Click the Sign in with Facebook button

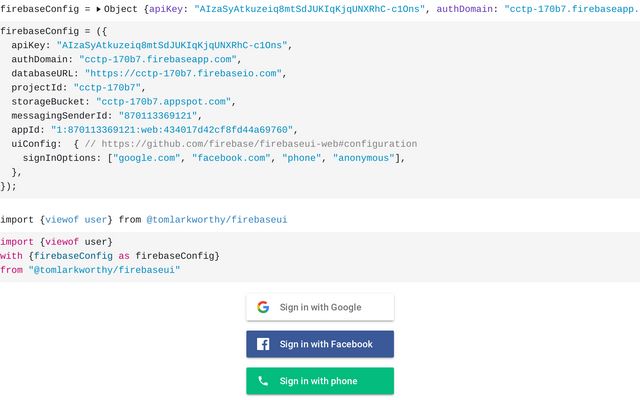320,344
